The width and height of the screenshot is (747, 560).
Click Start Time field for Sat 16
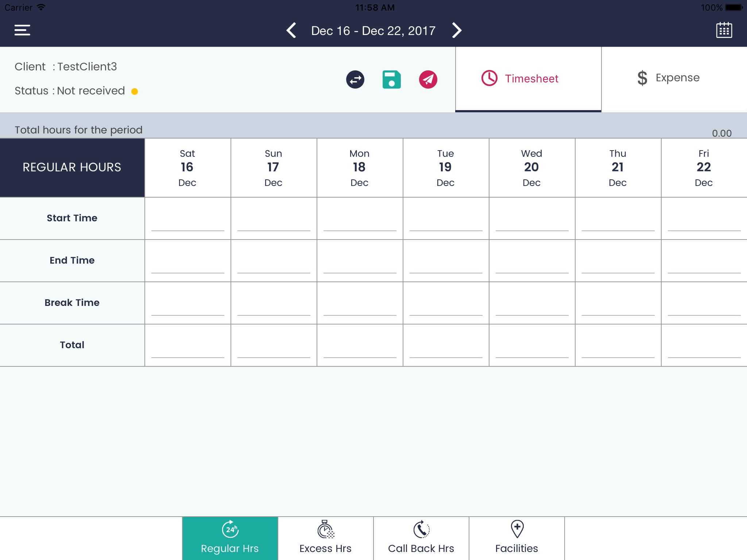188,218
